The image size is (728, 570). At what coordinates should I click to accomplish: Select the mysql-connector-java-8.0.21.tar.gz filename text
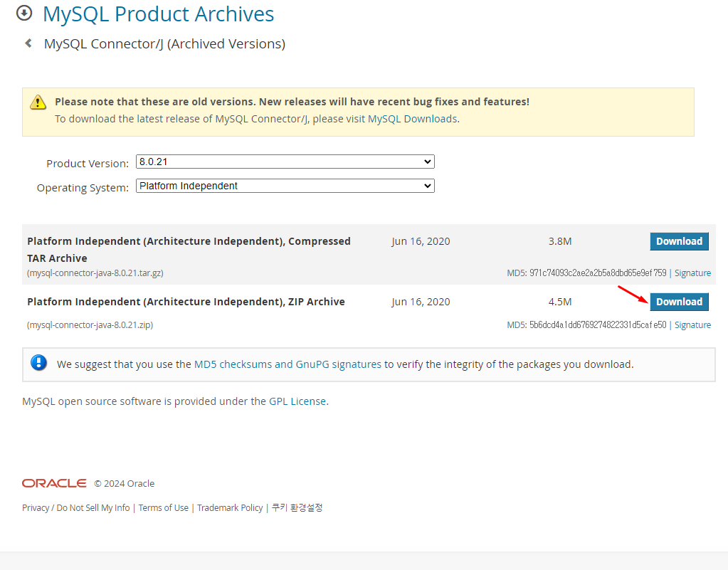point(95,273)
